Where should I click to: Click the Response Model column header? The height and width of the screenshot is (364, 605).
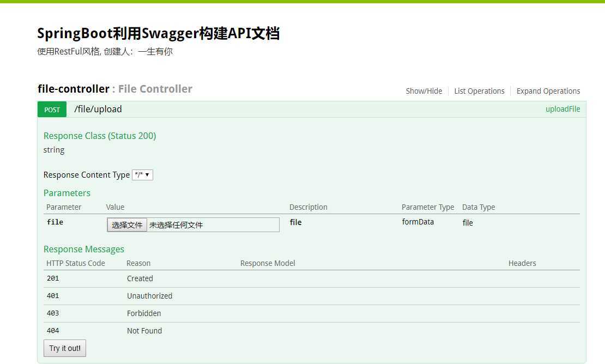point(268,263)
